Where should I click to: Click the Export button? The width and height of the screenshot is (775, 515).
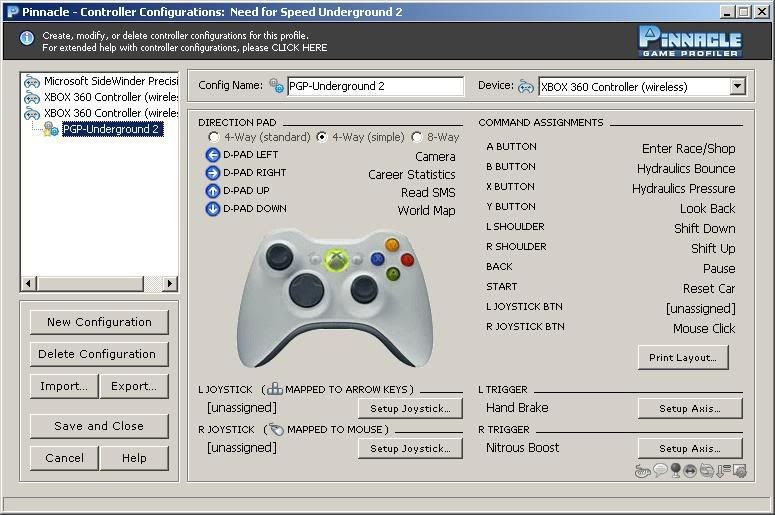pos(134,386)
